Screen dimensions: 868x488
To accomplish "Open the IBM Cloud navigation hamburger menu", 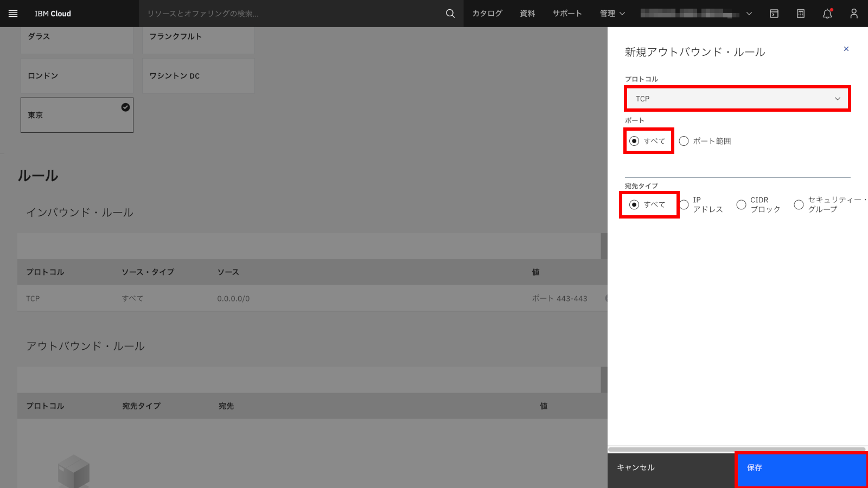I will (x=13, y=14).
